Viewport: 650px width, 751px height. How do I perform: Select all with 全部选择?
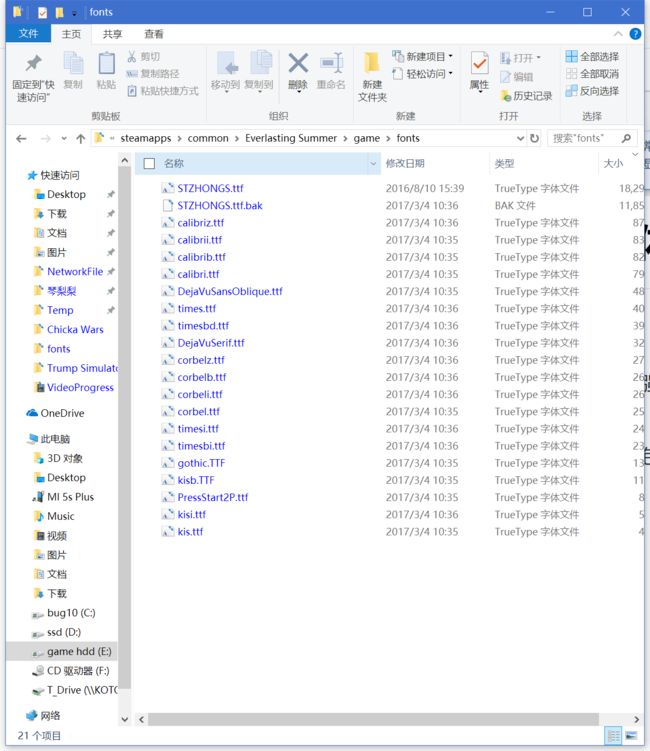pyautogui.click(x=592, y=57)
